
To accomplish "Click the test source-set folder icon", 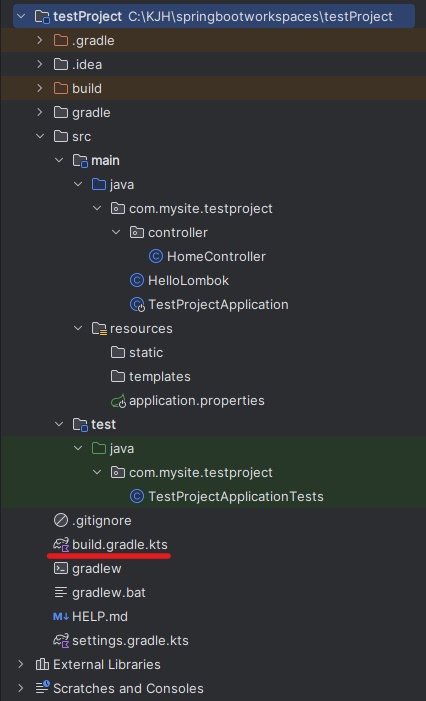I will click(80, 425).
